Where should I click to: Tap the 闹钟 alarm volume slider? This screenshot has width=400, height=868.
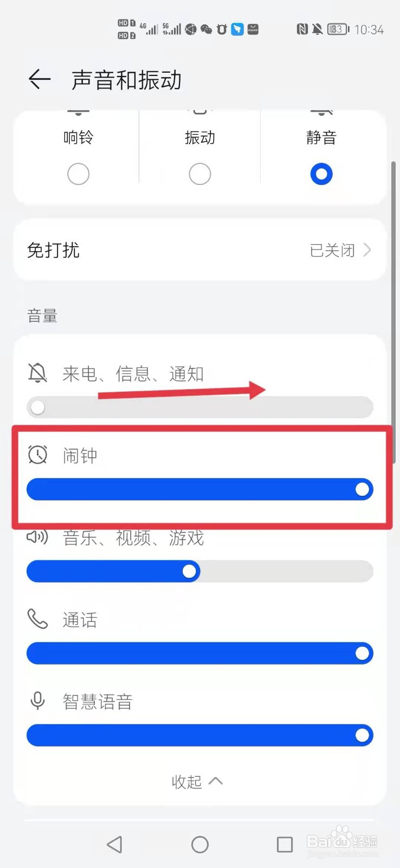200,489
